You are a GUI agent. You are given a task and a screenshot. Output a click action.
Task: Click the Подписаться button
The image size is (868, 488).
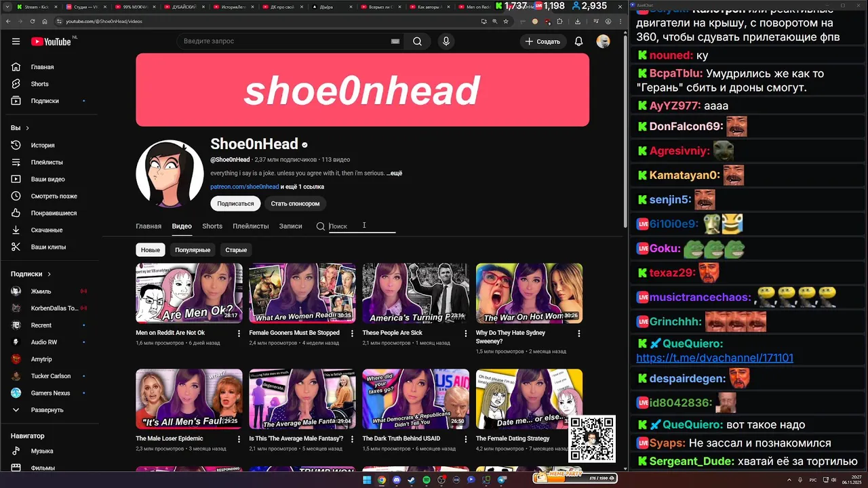pyautogui.click(x=235, y=203)
